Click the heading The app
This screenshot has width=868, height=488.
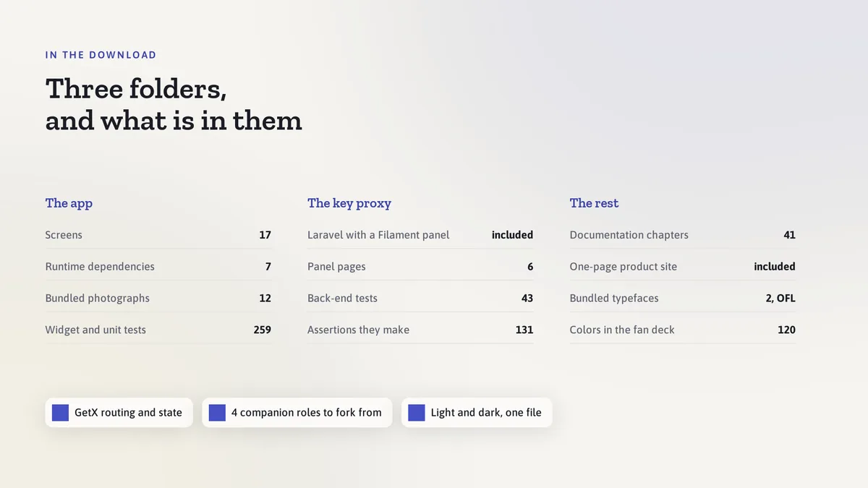click(69, 203)
